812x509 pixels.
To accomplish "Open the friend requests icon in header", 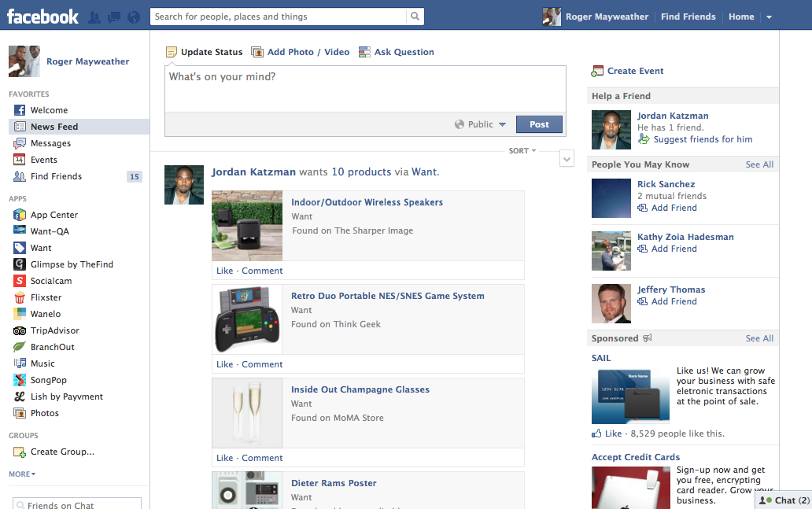I will tap(94, 17).
